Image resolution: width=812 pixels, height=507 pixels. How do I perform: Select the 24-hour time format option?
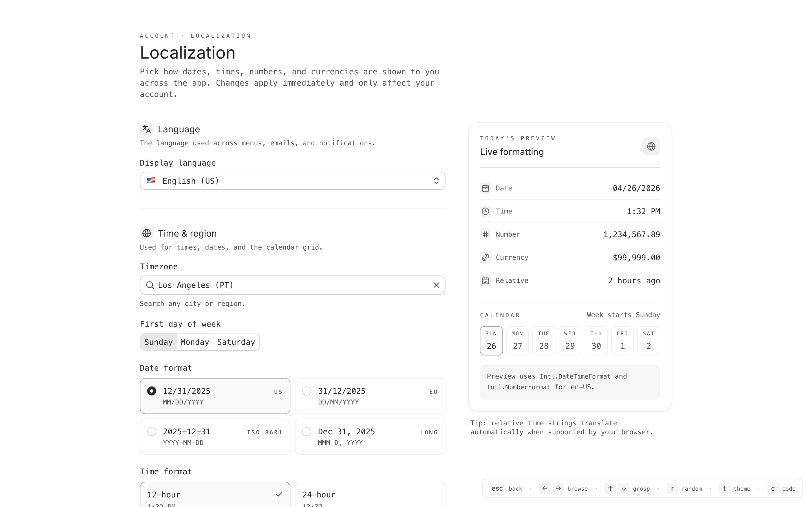click(370, 495)
